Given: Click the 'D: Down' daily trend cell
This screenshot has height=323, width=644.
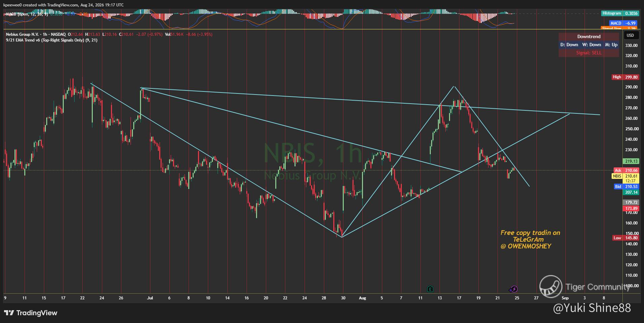Looking at the screenshot, I should 569,45.
